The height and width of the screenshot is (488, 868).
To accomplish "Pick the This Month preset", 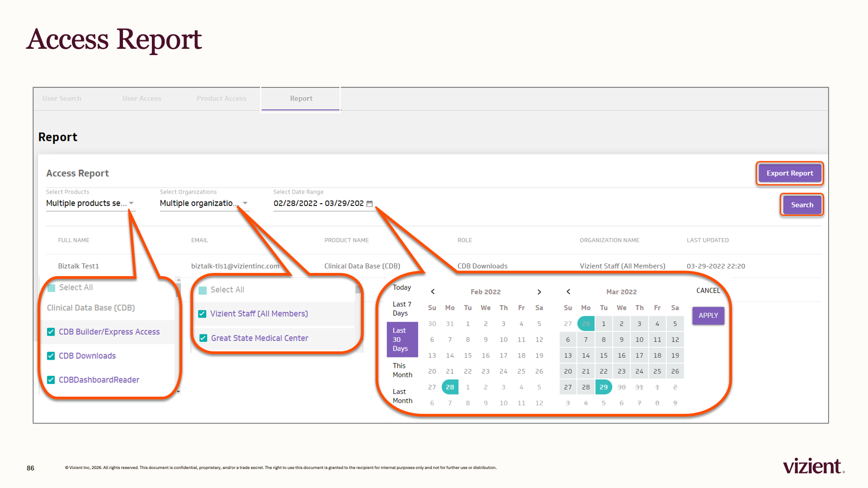I will (x=402, y=370).
